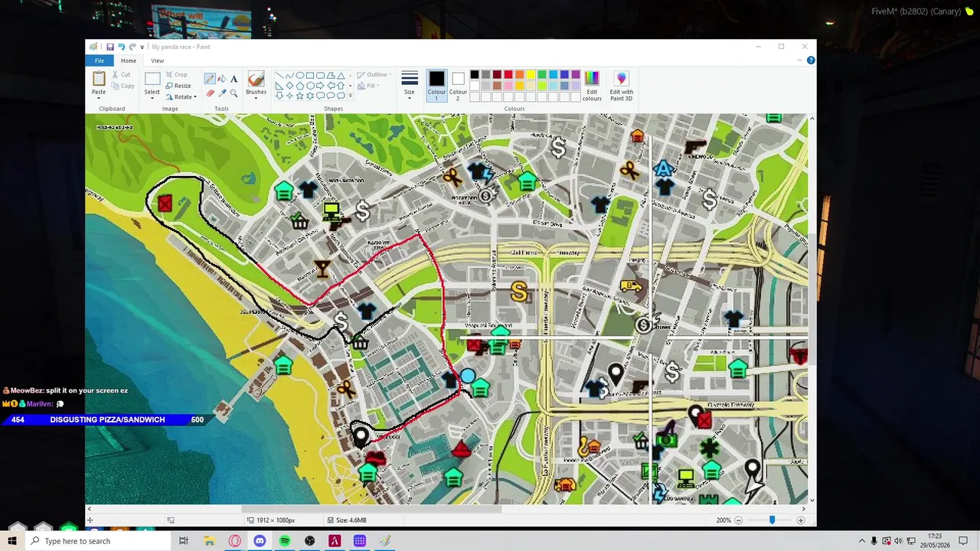Open the Brushes dropdown arrow
This screenshot has width=980, height=551.
[x=256, y=96]
